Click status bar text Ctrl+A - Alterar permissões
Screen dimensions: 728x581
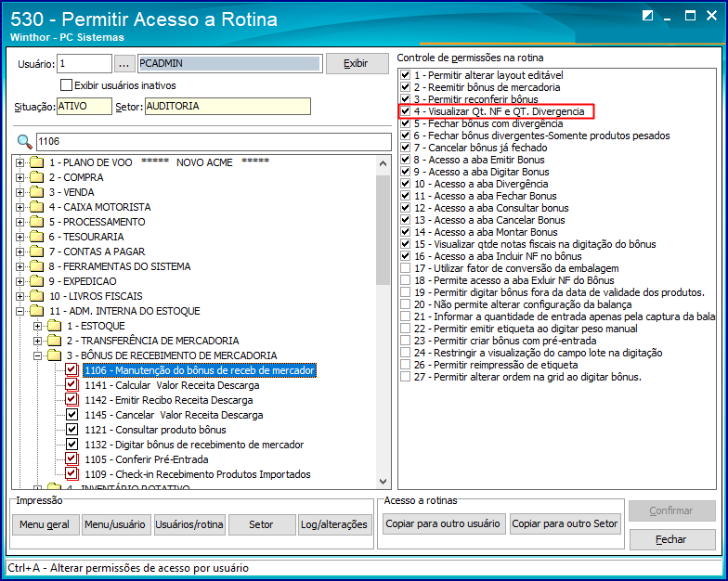point(128,568)
